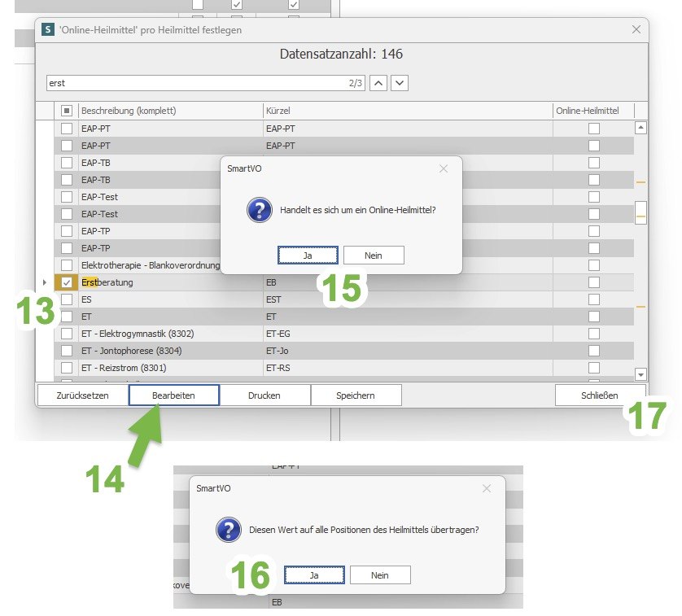Click previous search result up arrow
The height and width of the screenshot is (616, 682).
pos(379,83)
